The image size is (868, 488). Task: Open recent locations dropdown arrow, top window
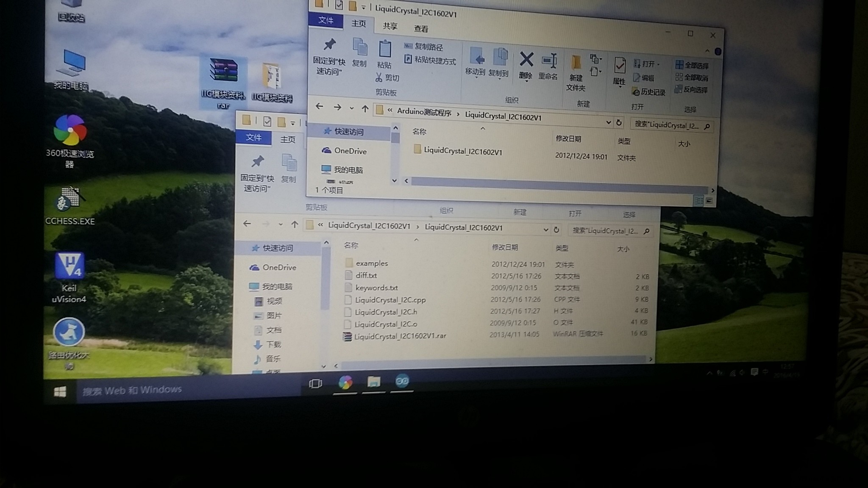pos(351,108)
